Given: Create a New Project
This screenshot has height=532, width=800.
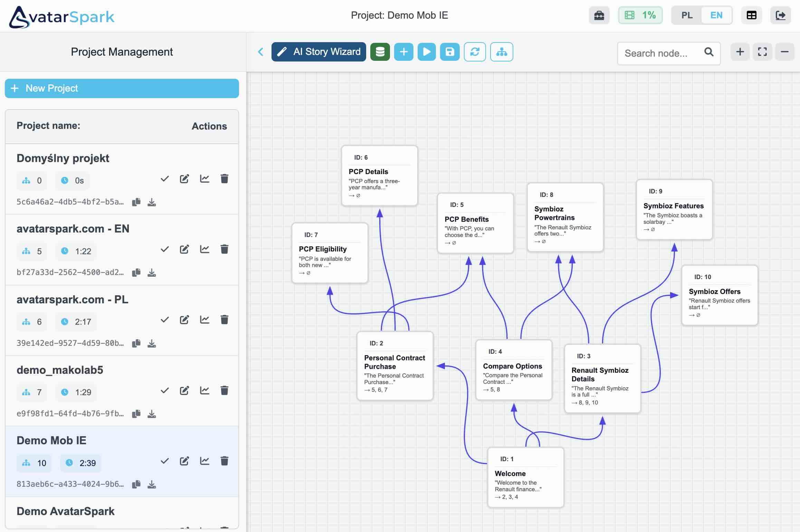Looking at the screenshot, I should coord(122,88).
